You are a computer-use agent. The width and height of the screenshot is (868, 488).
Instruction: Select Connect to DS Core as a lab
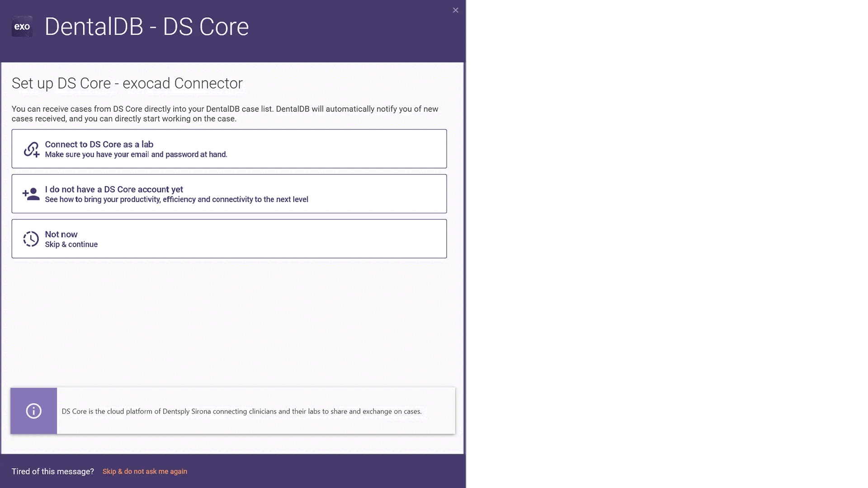coord(99,144)
